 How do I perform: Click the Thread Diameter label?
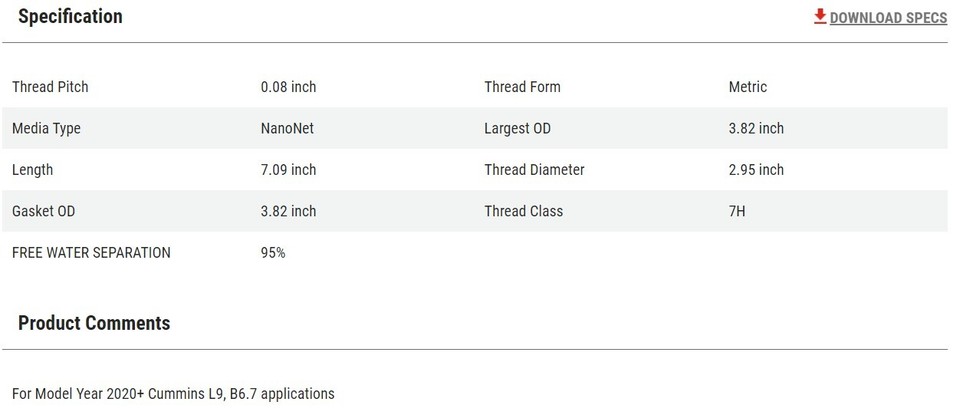pos(534,170)
